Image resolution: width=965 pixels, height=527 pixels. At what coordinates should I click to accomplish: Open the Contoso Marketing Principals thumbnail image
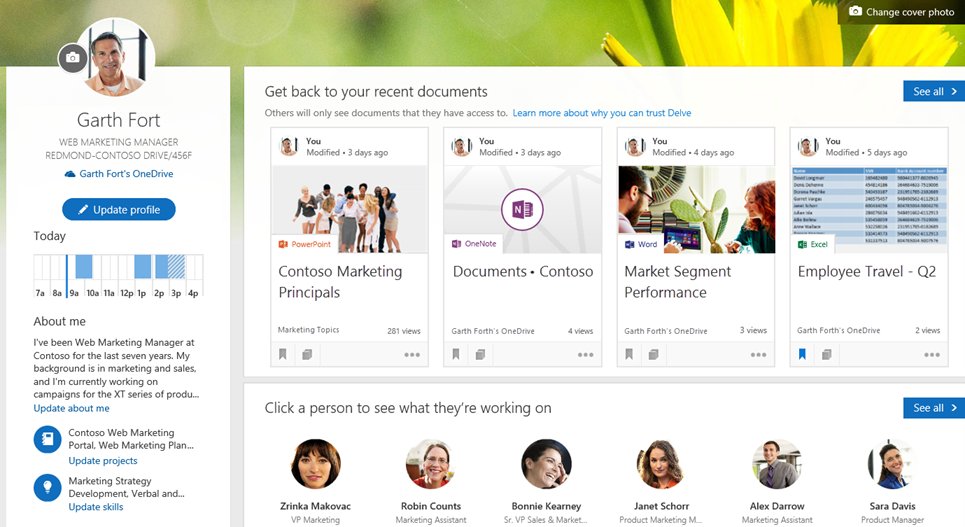(349, 209)
